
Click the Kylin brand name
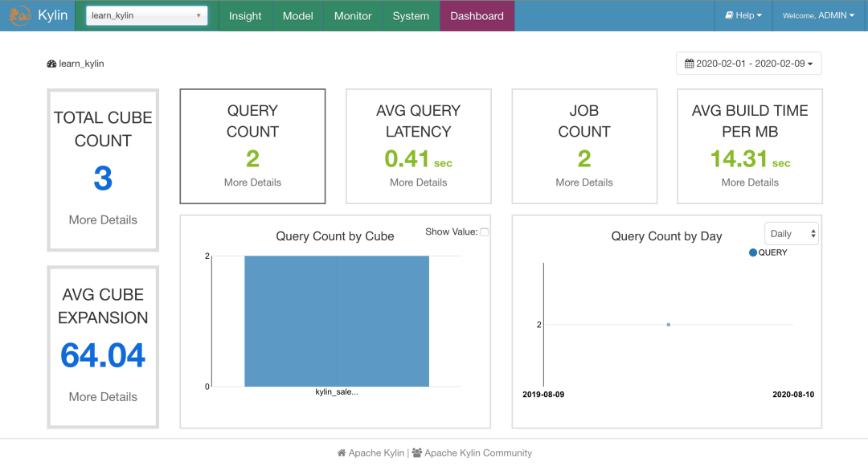pos(52,15)
